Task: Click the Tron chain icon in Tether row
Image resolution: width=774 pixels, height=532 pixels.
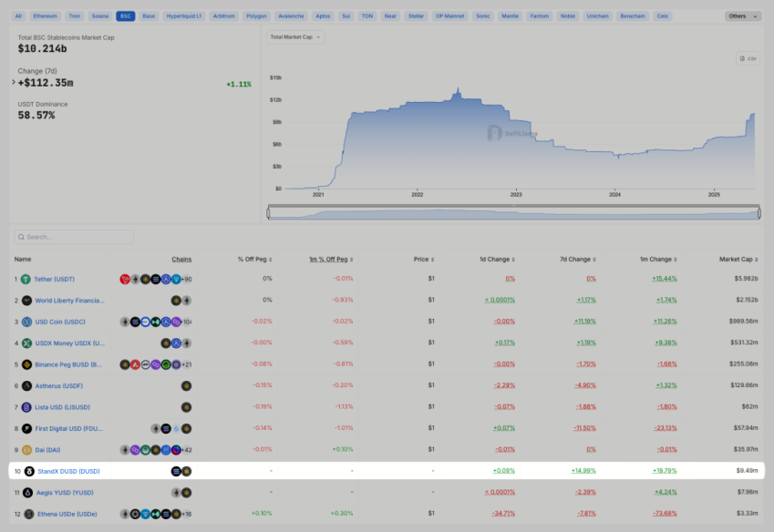Action: pyautogui.click(x=125, y=279)
